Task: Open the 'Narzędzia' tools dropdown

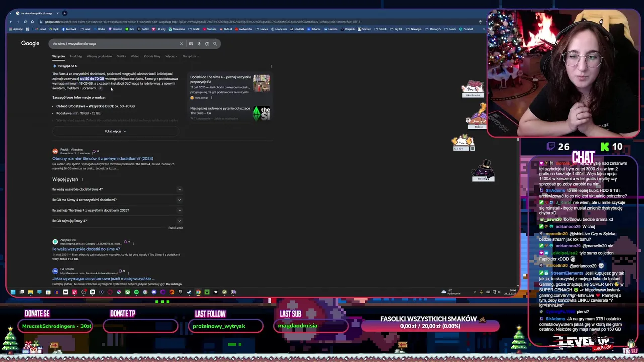Action: [190, 56]
